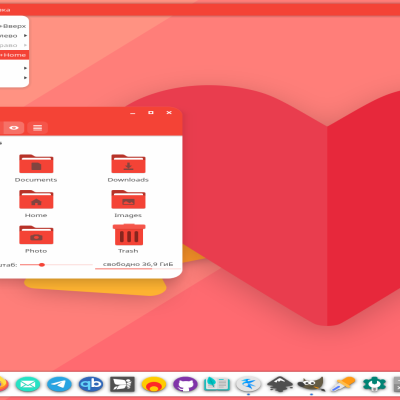This screenshot has width=400, height=400.
Task: Click the Photo folder label
Action: [36, 251]
